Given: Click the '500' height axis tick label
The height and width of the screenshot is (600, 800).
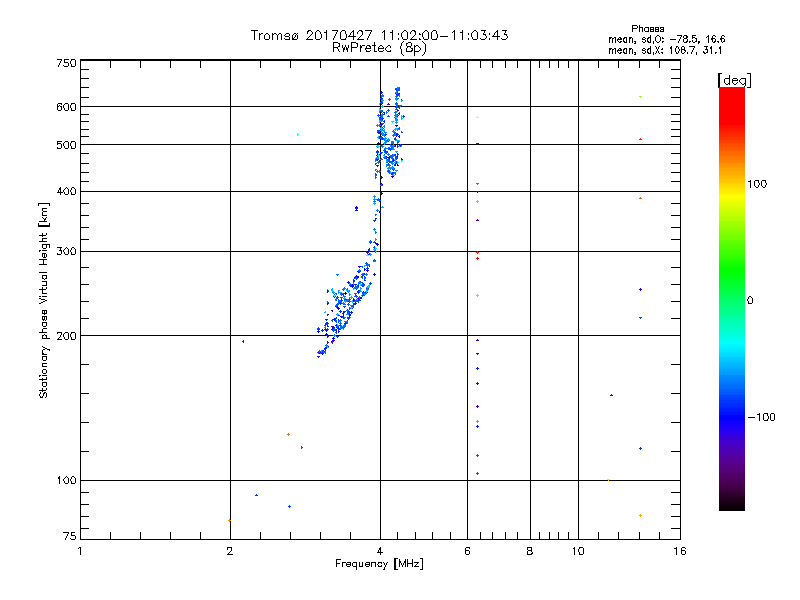Looking at the screenshot, I should (x=66, y=145).
